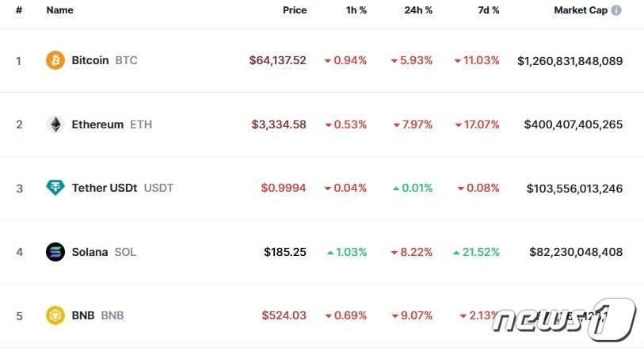The image size is (644, 351).
Task: Sort by 24h % column header
Action: pyautogui.click(x=417, y=10)
